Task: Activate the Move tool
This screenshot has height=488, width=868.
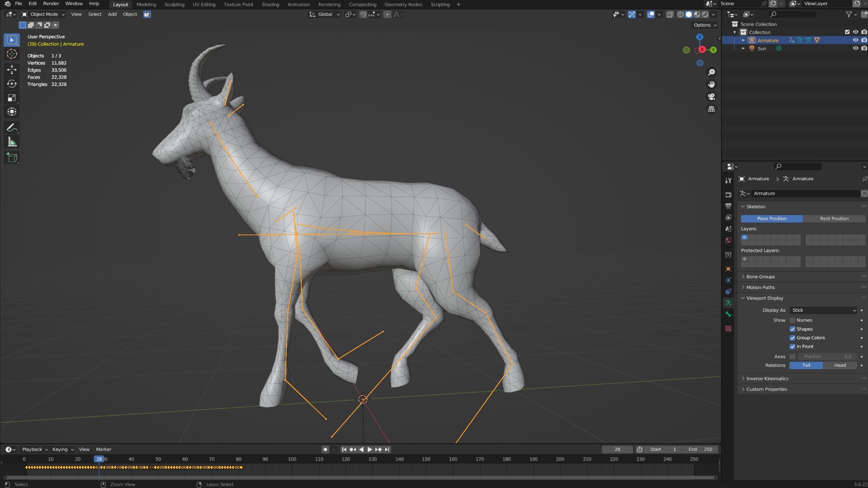Action: [x=12, y=69]
